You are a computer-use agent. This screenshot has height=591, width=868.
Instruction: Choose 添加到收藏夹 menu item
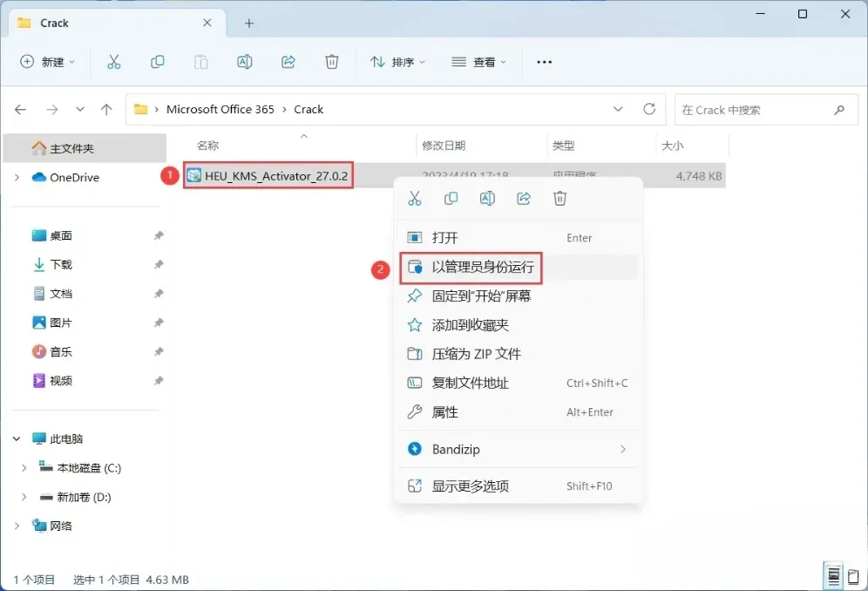click(x=519, y=325)
